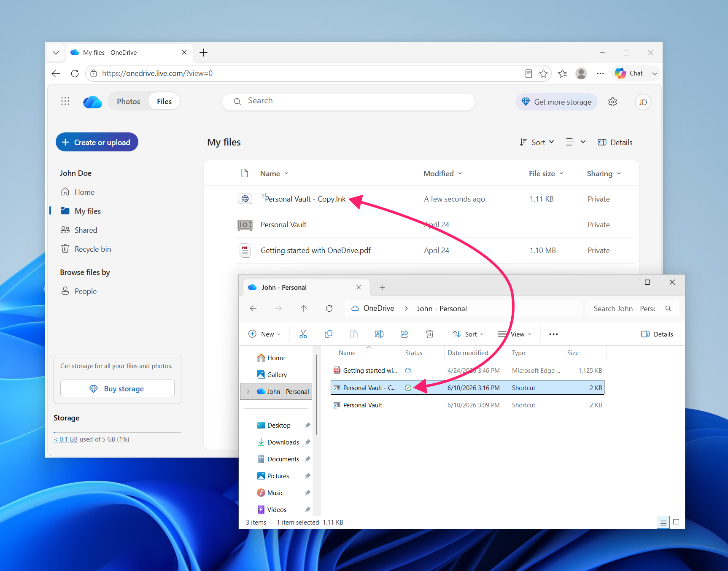The width and height of the screenshot is (728, 571).
Task: Open Home in OneDrive sidebar
Action: coord(78,192)
